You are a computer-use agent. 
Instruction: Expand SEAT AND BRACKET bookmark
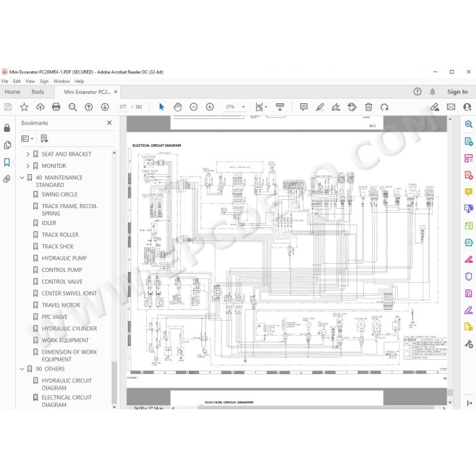[x=28, y=154]
